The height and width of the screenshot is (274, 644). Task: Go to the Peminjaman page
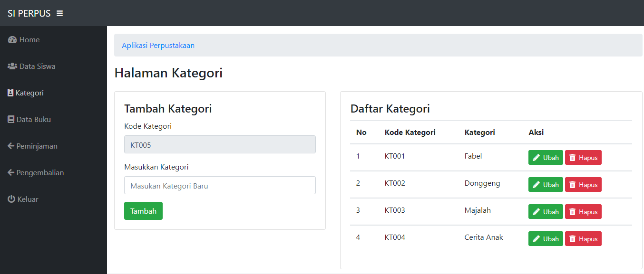[x=37, y=146]
